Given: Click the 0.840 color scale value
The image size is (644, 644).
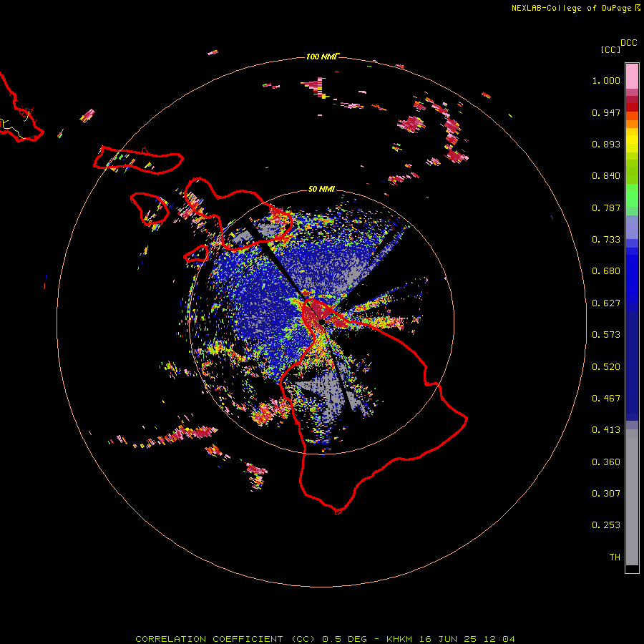Looking at the screenshot, I should pos(606,176).
